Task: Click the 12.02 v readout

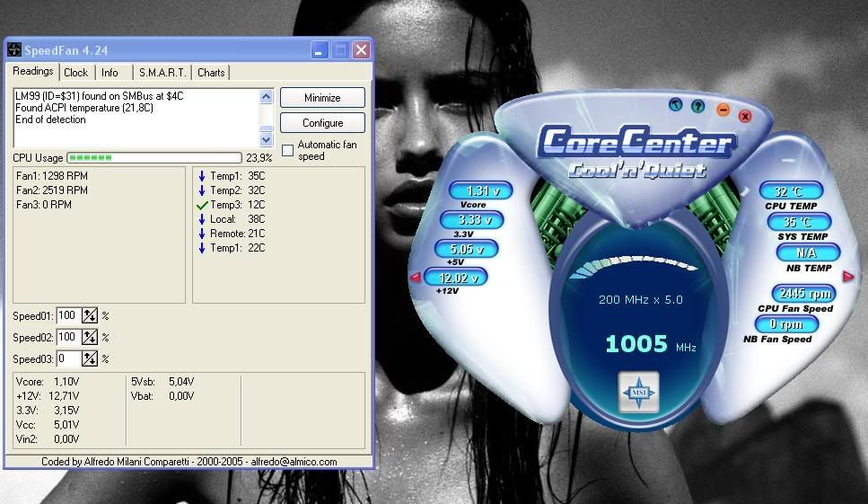Action: click(456, 277)
